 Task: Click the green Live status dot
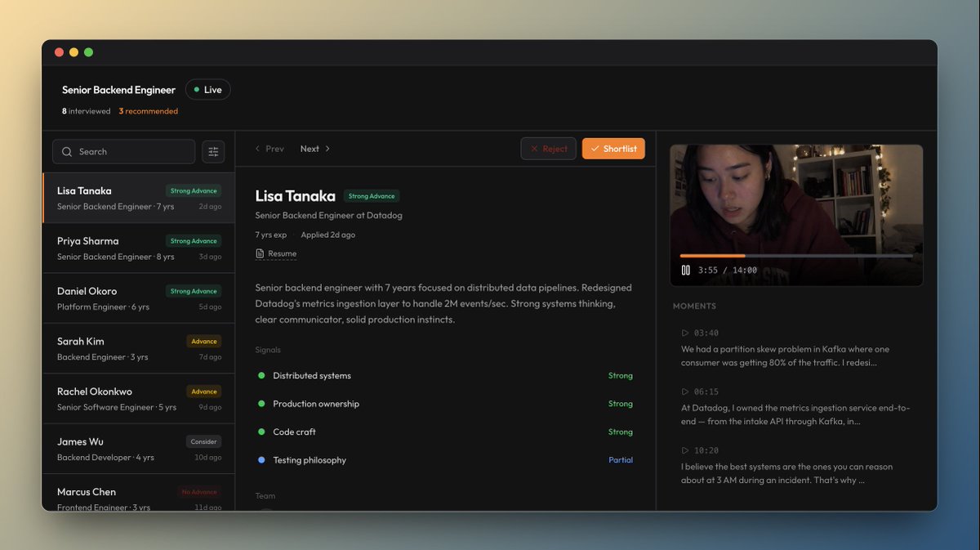tap(197, 90)
